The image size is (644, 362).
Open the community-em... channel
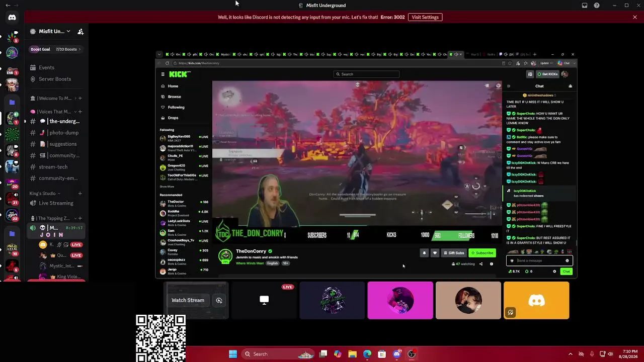(x=56, y=178)
